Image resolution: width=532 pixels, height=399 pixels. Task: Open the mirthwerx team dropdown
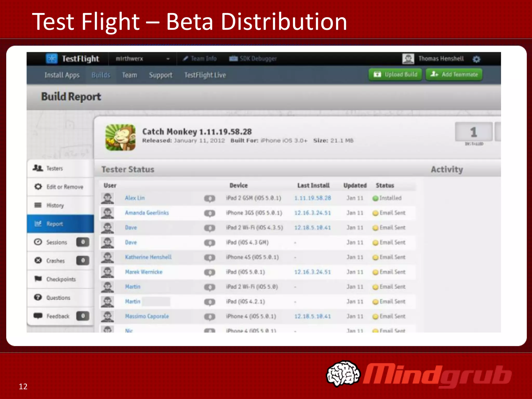click(143, 59)
